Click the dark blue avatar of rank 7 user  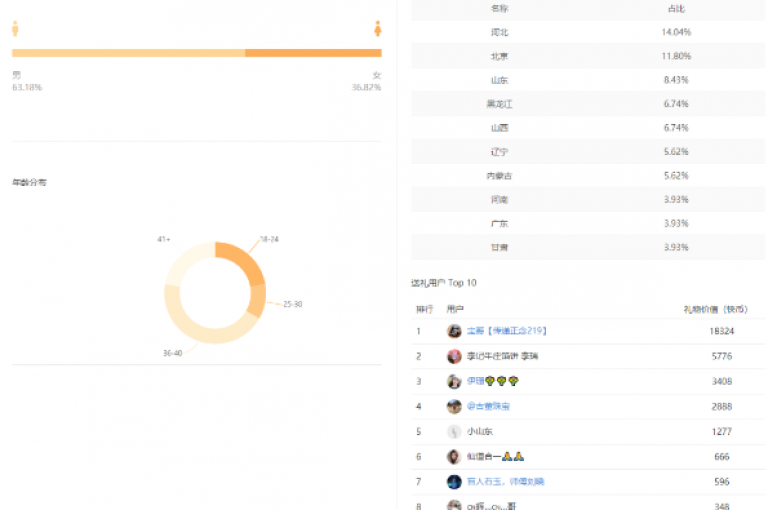(x=454, y=482)
